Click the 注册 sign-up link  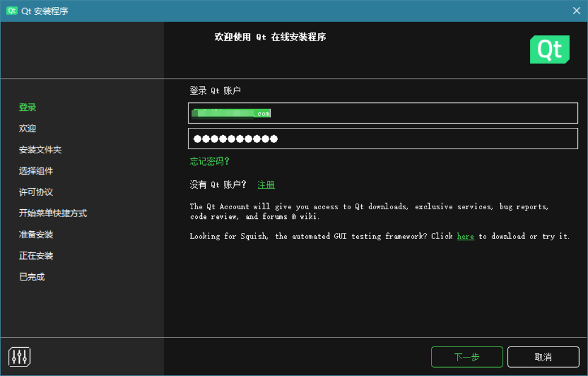coord(266,184)
